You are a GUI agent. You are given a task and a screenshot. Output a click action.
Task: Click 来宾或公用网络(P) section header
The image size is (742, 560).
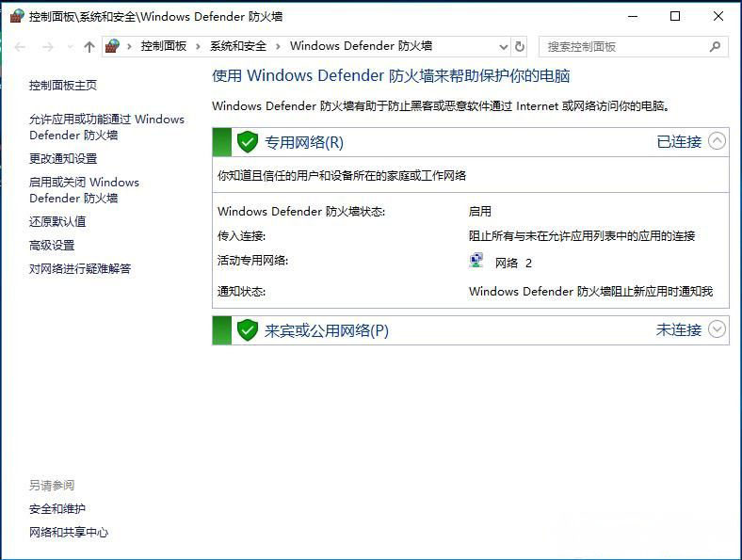point(327,330)
